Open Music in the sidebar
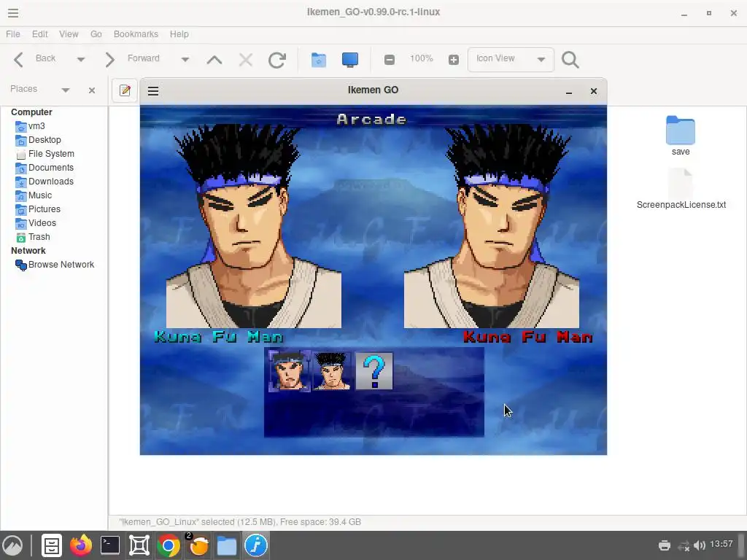The image size is (747, 560). click(x=40, y=195)
